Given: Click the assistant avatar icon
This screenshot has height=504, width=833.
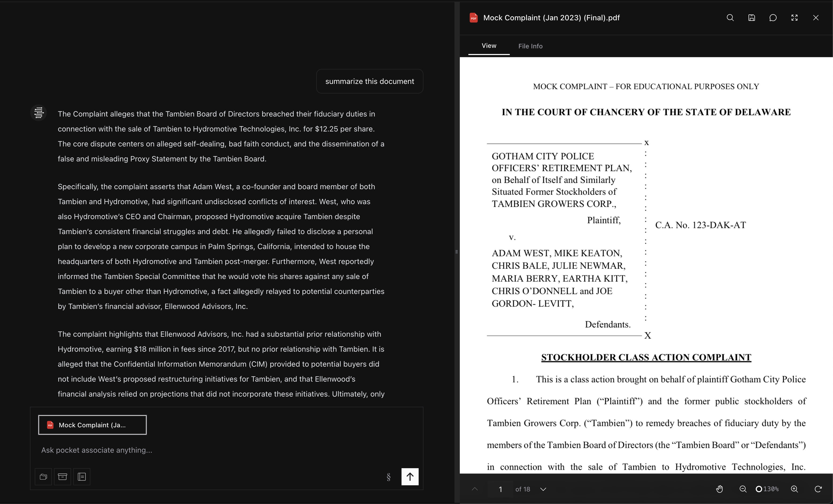Looking at the screenshot, I should (x=39, y=113).
